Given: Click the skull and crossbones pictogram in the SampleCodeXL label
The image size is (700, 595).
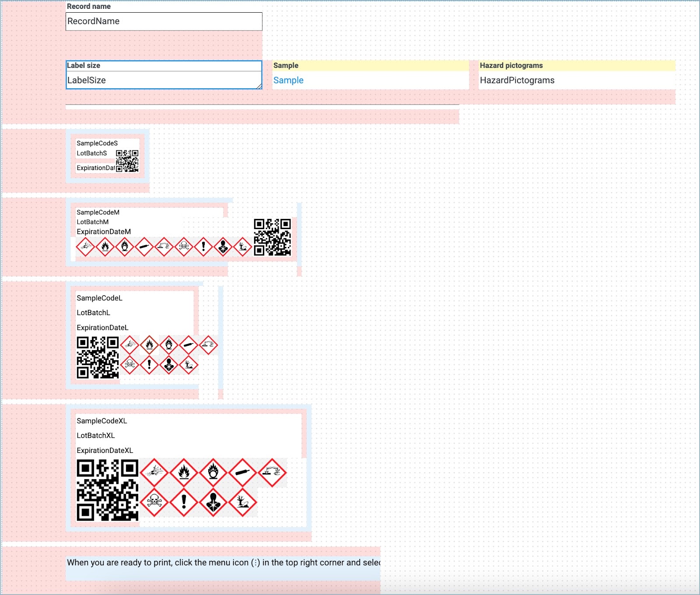Looking at the screenshot, I should click(154, 502).
